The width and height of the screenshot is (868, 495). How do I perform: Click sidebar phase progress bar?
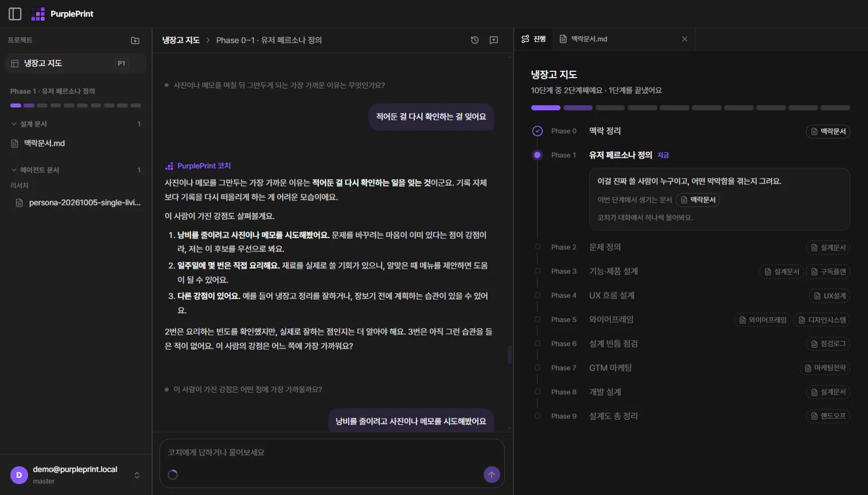76,106
